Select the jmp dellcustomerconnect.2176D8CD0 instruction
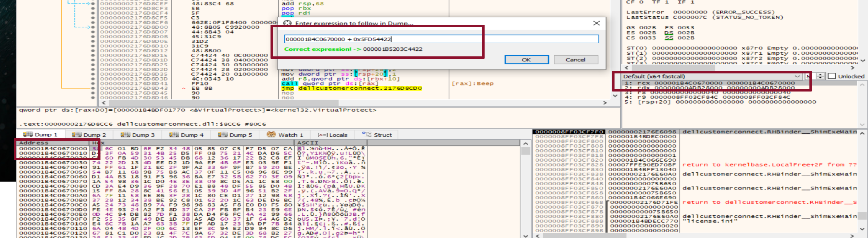Screen dimensions: 868x238 (x=351, y=88)
